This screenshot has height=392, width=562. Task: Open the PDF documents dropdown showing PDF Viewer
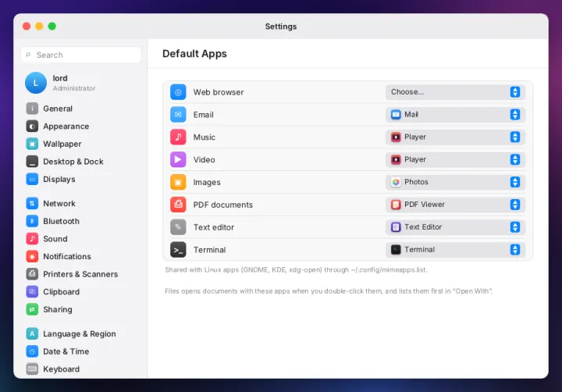point(455,205)
